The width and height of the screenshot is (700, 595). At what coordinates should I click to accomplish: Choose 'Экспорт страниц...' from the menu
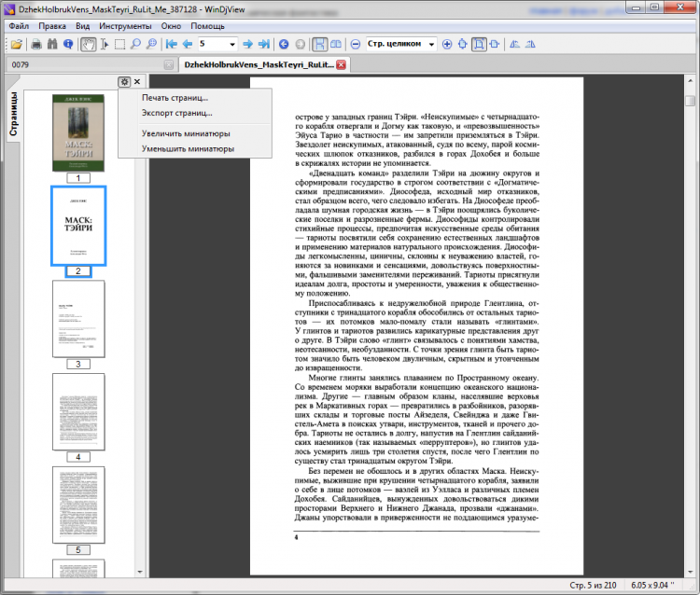click(176, 113)
